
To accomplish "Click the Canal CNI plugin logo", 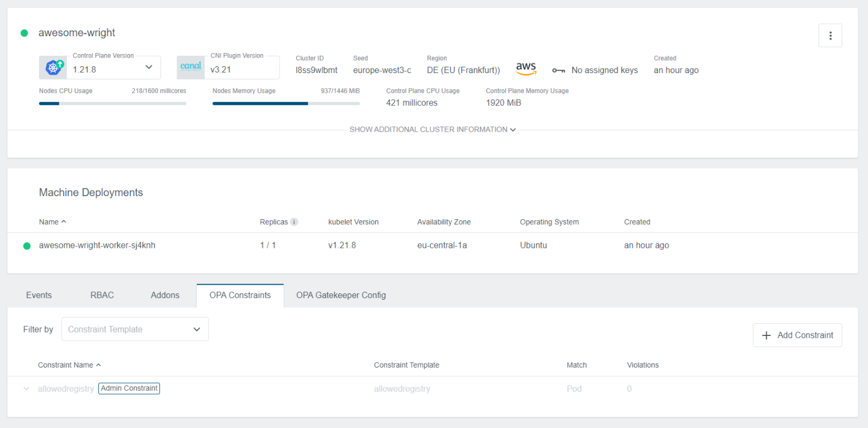I will coord(190,67).
